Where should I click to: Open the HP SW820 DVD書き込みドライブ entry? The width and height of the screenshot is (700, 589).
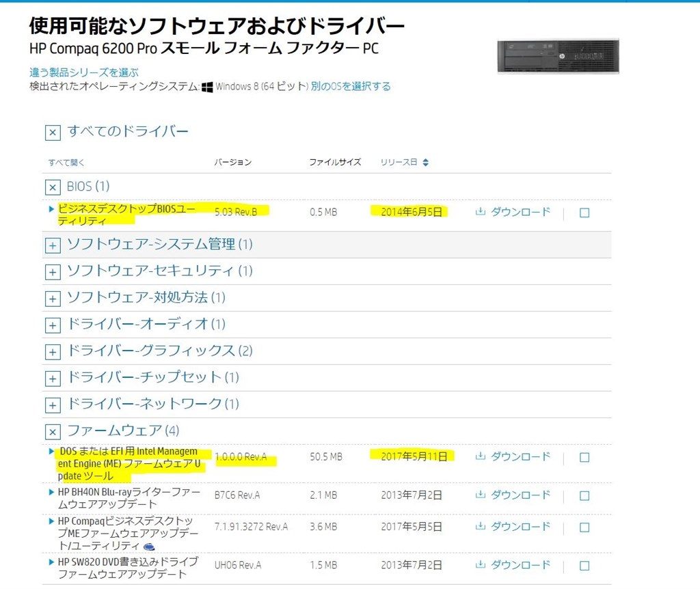(x=128, y=568)
